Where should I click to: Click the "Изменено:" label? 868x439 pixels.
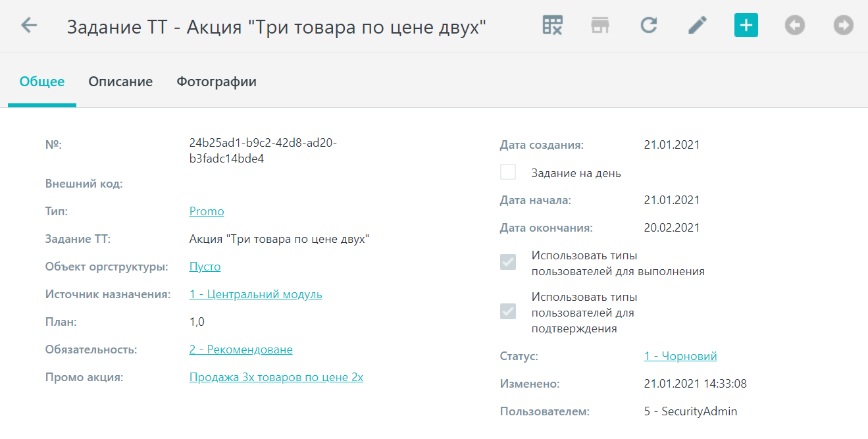[530, 384]
